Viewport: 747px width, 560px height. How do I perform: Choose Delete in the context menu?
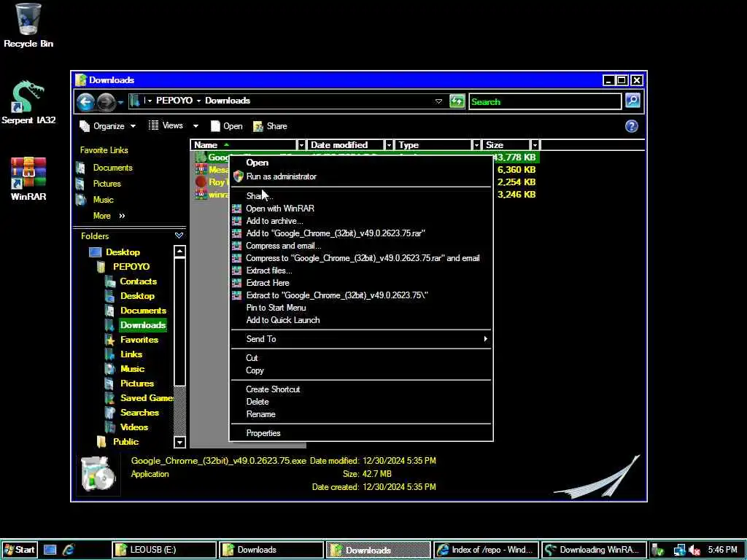point(360,402)
